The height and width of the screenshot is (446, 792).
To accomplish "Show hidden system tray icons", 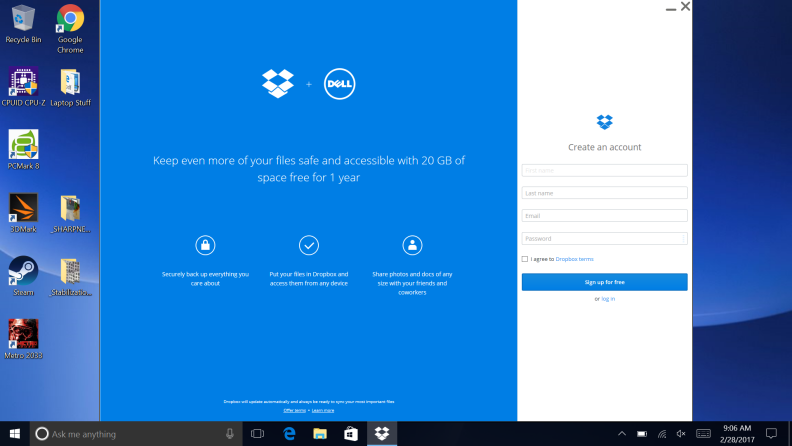I will [622, 434].
